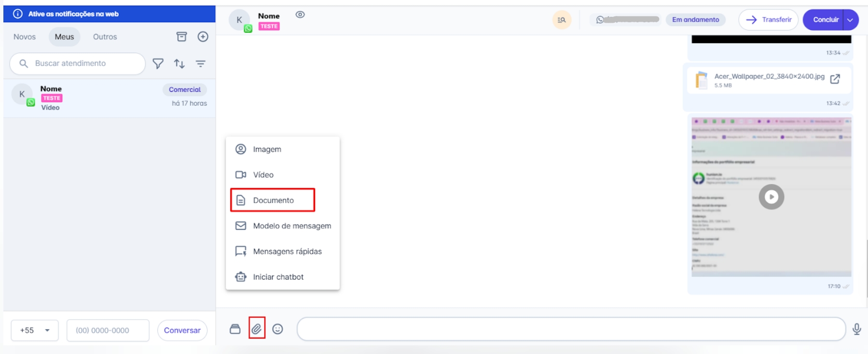
Task: Click the Transferir button
Action: (x=768, y=20)
